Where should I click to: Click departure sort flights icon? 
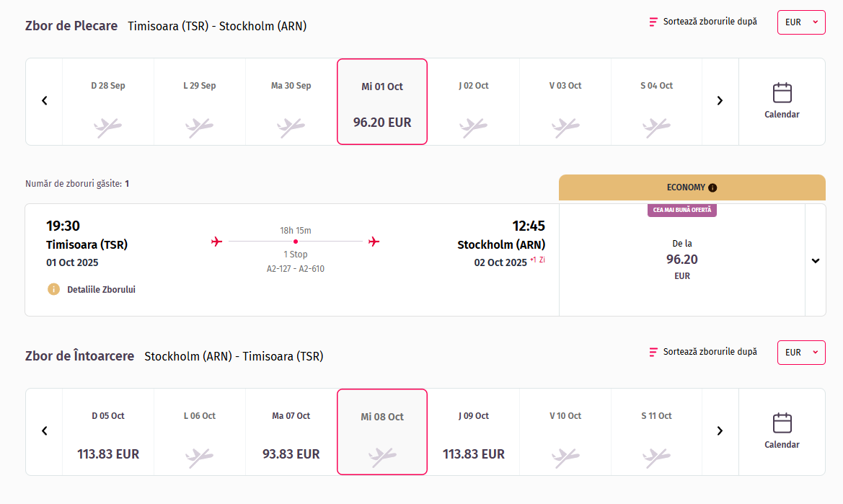(653, 22)
